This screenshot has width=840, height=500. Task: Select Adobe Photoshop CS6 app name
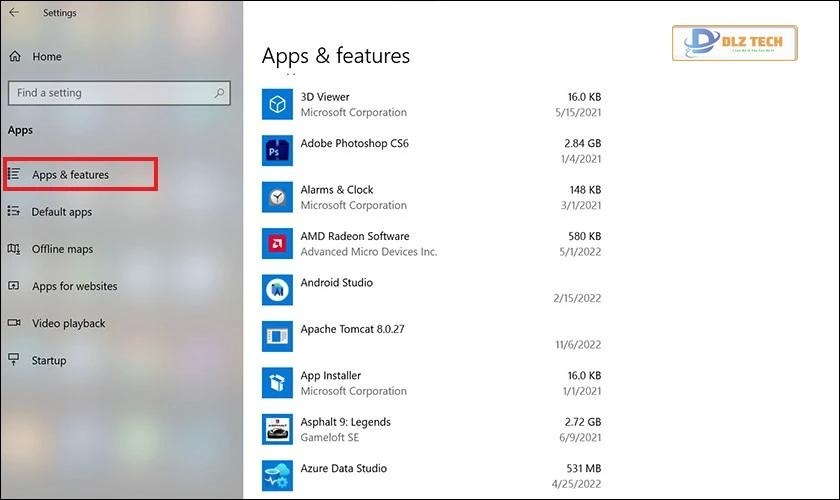pos(354,144)
